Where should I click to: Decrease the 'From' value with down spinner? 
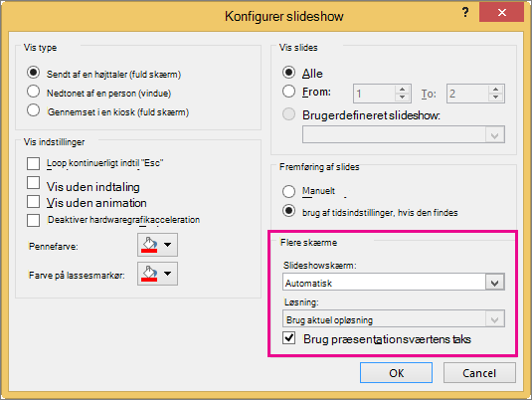[403, 98]
